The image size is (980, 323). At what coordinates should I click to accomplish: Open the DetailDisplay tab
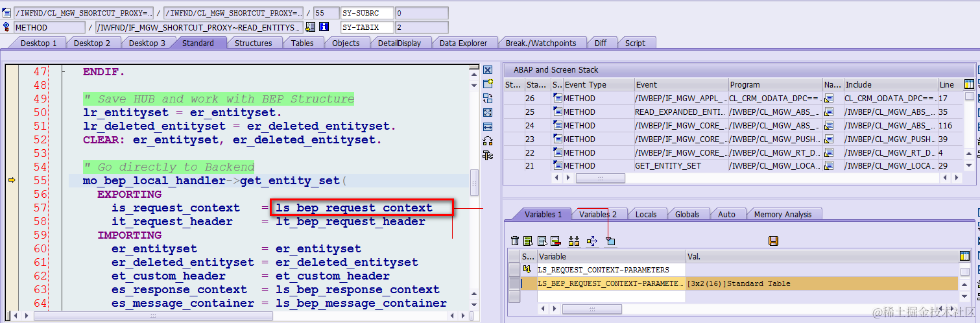(400, 43)
